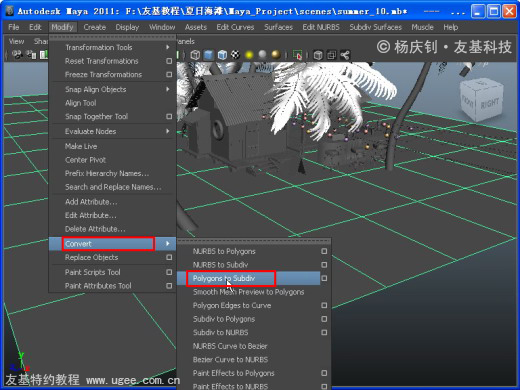Open Paint Effects to Polygons option box

324,373
